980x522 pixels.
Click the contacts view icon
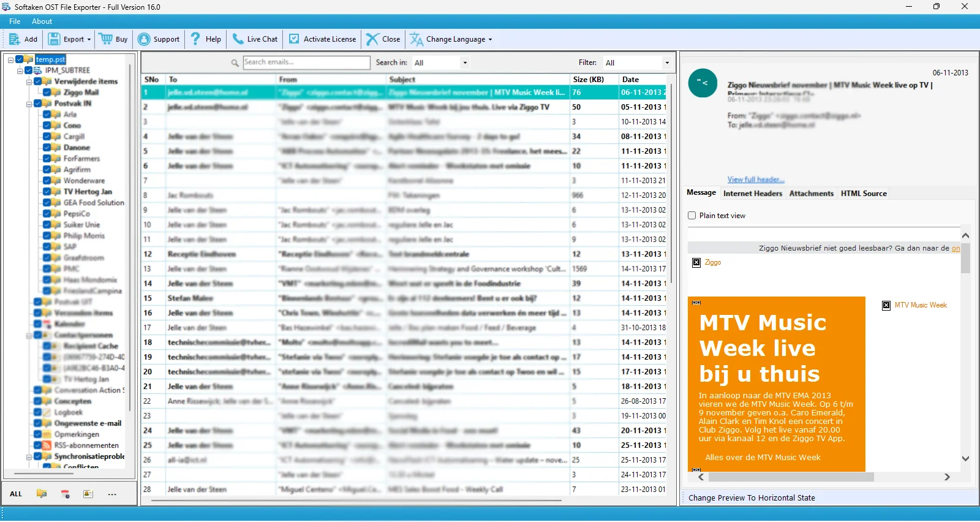(x=88, y=494)
